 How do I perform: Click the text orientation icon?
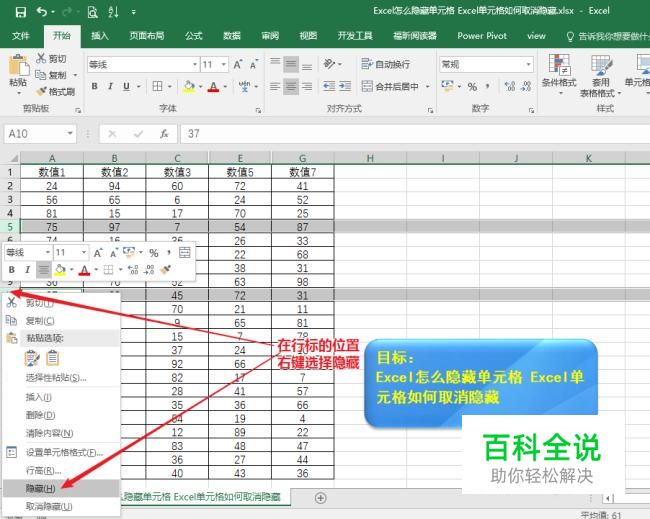coord(330,64)
